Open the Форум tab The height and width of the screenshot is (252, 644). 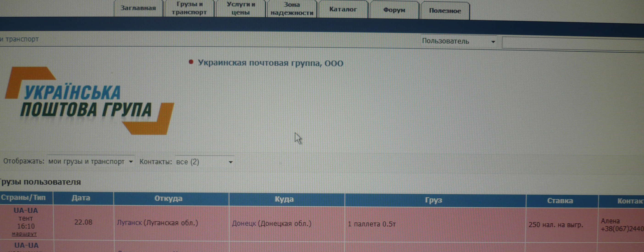click(394, 10)
